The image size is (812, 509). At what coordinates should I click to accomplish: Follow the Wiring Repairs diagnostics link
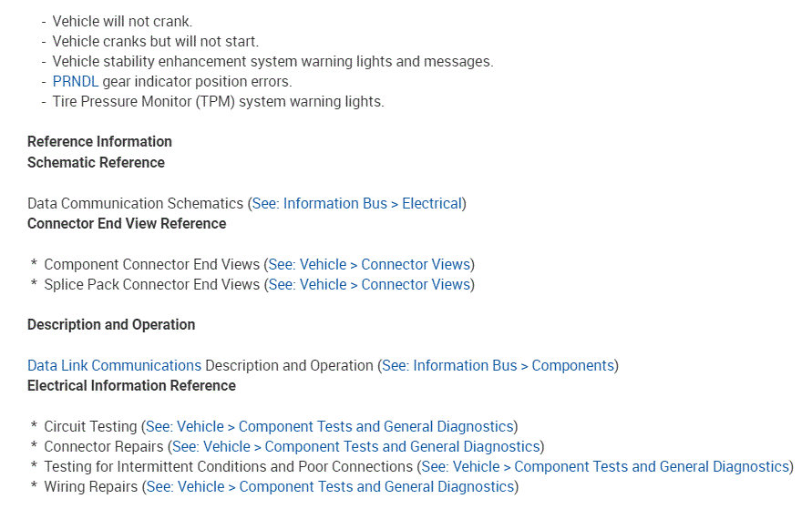point(330,486)
